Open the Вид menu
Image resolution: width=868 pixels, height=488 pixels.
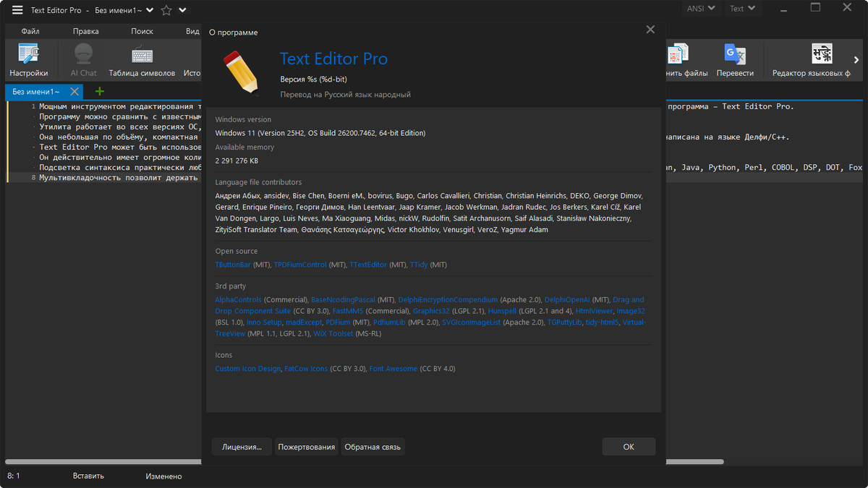click(192, 31)
